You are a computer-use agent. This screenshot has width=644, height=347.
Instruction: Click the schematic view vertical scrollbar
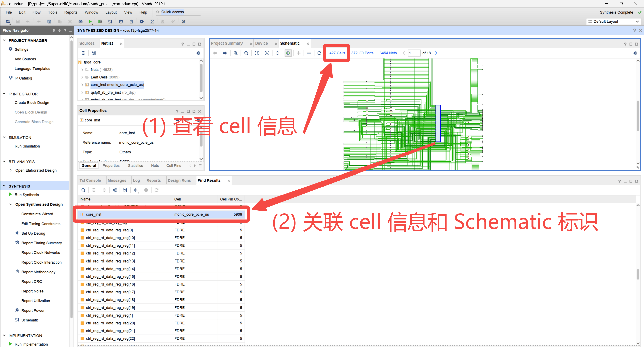[x=638, y=116]
